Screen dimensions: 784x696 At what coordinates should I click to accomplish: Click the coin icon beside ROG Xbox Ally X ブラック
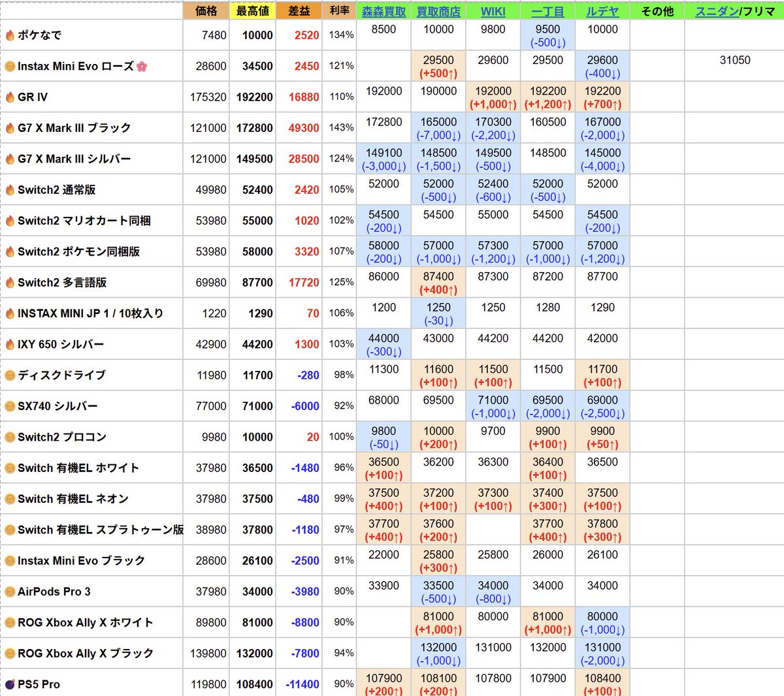click(x=10, y=654)
